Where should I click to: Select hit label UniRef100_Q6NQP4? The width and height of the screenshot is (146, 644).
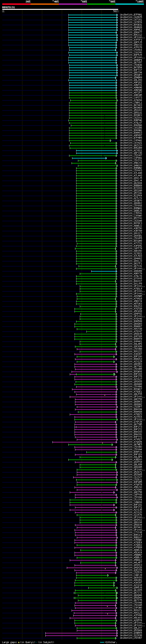pyautogui.click(x=131, y=60)
